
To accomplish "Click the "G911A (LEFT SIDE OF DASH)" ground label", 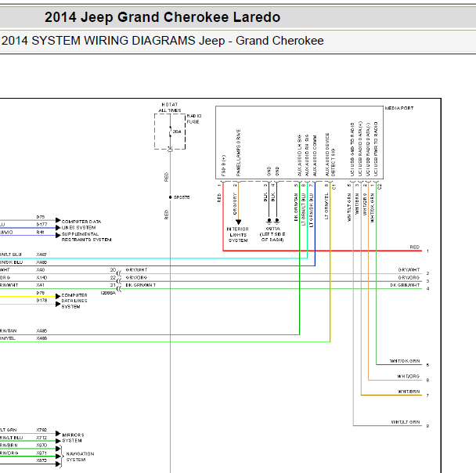I will [x=272, y=234].
